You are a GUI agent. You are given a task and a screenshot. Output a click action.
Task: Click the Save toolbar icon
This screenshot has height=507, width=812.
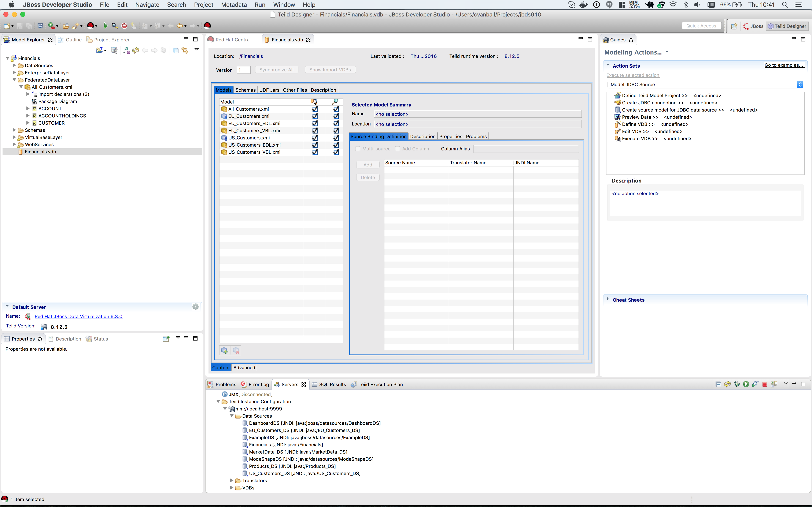(x=19, y=26)
